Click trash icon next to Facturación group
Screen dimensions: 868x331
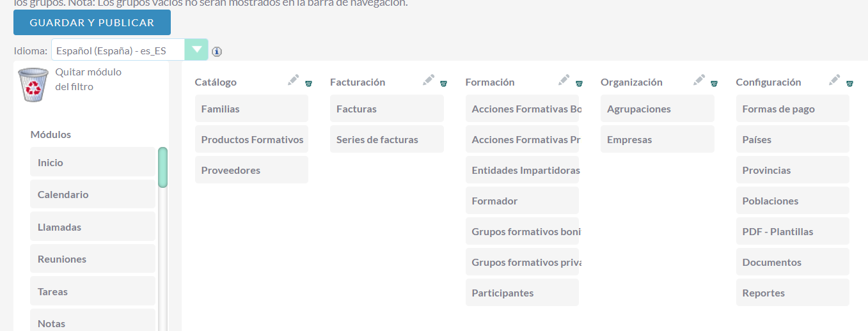coord(444,83)
